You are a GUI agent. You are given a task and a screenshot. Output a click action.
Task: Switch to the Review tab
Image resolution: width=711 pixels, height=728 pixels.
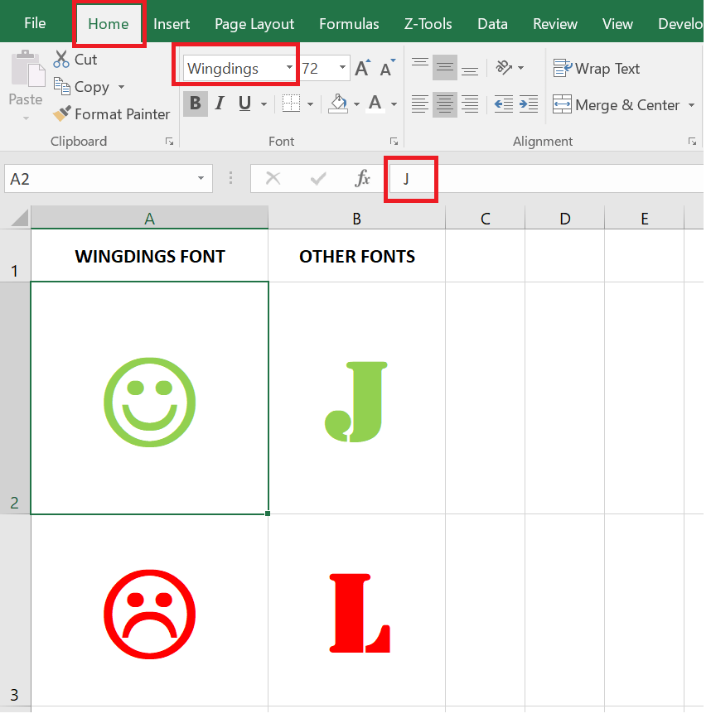(x=555, y=24)
